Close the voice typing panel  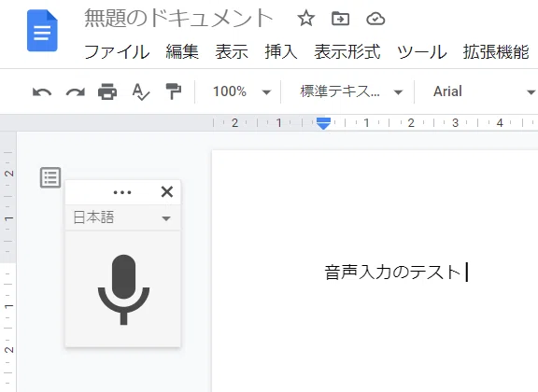(167, 191)
